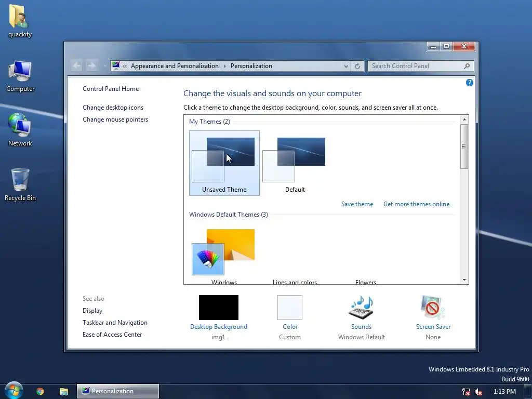Refresh the Control Panel address bar
532x399 pixels.
tap(357, 66)
